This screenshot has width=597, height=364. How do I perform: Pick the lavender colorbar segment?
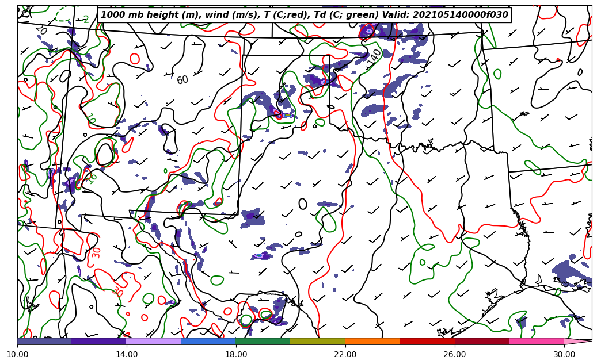[x=153, y=341]
